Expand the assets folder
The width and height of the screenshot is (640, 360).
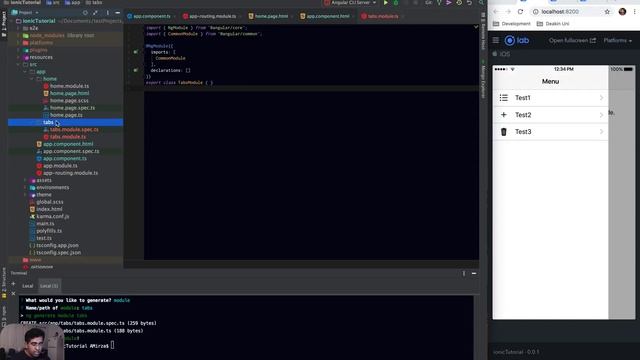(25, 180)
